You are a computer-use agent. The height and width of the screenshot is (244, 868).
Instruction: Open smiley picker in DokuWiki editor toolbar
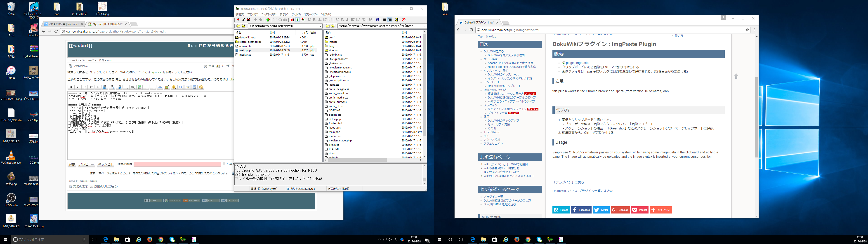[174, 87]
